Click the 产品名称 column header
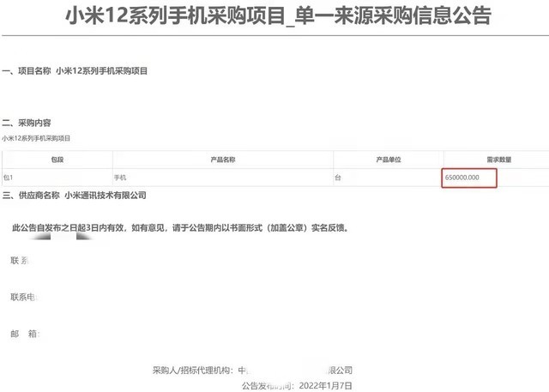 coord(223,160)
